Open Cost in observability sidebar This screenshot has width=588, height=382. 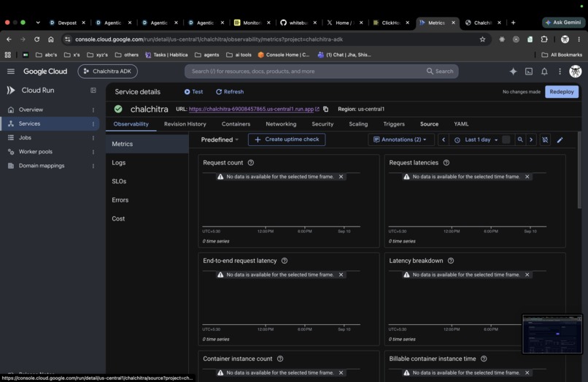point(147,218)
